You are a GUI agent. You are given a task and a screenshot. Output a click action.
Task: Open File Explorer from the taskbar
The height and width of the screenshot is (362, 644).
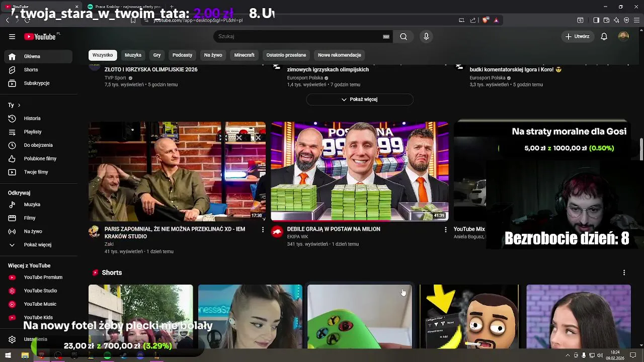point(25,355)
